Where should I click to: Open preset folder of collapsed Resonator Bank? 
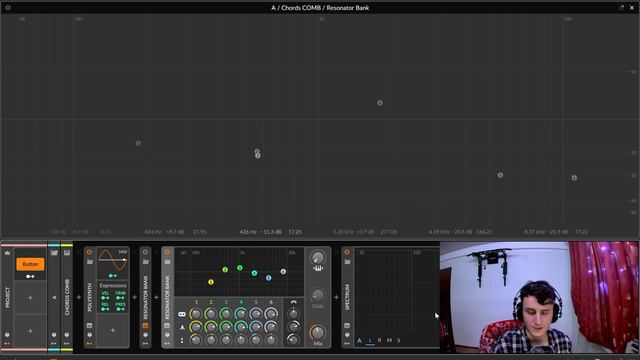(x=145, y=262)
